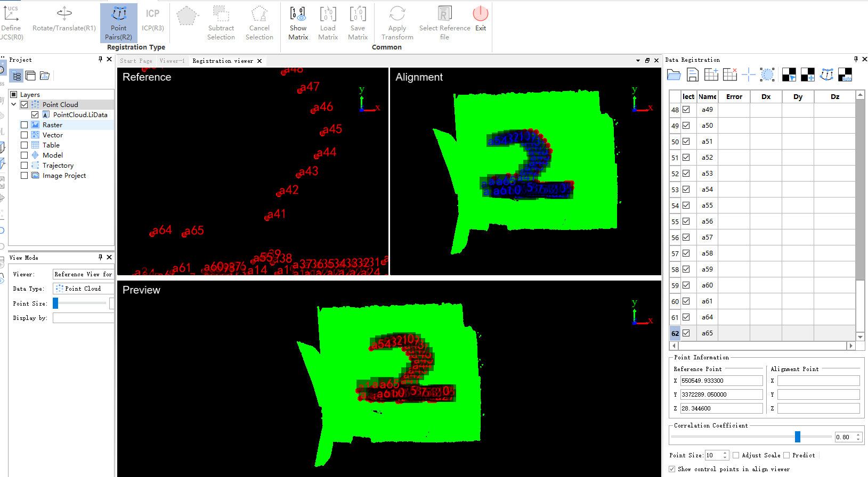Open the Data Type Point Cloud dropdown

click(x=84, y=289)
